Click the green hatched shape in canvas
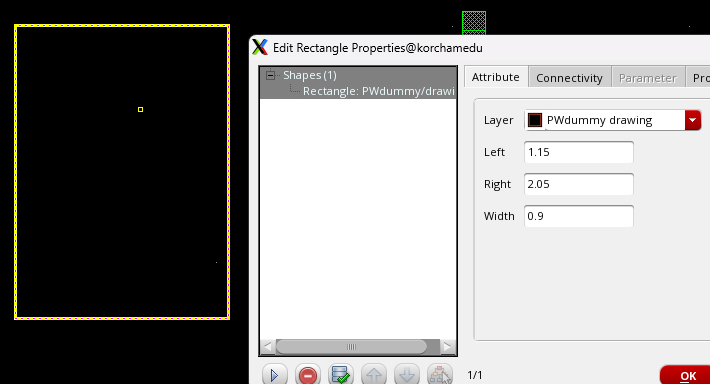 [474, 23]
